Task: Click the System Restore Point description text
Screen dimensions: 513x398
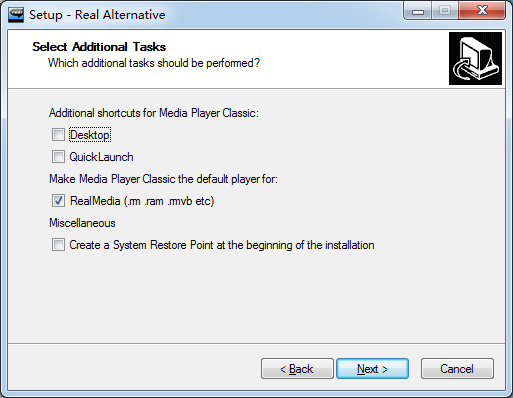Action: pos(222,245)
